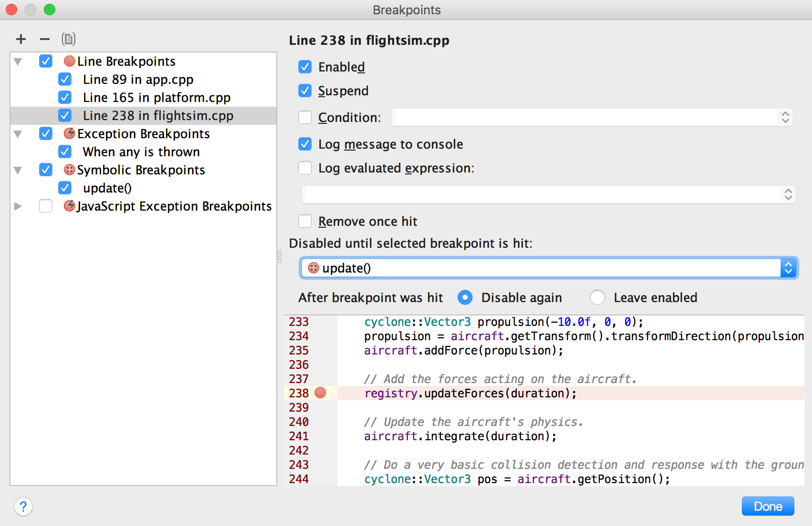The width and height of the screenshot is (812, 526).
Task: Click the JavaScript Exception Breakpoints icon
Action: coord(70,206)
